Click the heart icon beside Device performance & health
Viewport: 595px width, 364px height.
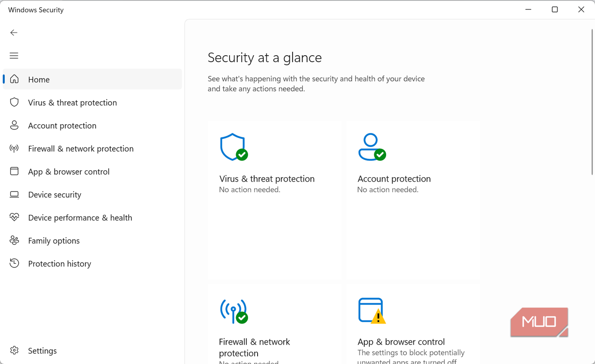(x=14, y=217)
